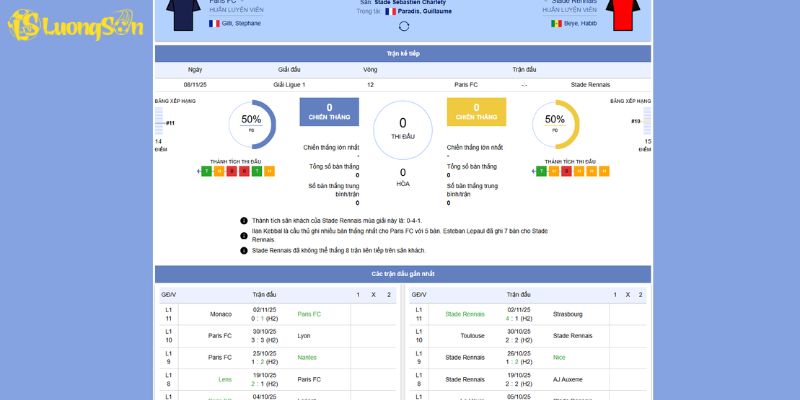Select Paris FC's fifth form box, green T
The width and height of the screenshot is (800, 400).
coord(257,171)
